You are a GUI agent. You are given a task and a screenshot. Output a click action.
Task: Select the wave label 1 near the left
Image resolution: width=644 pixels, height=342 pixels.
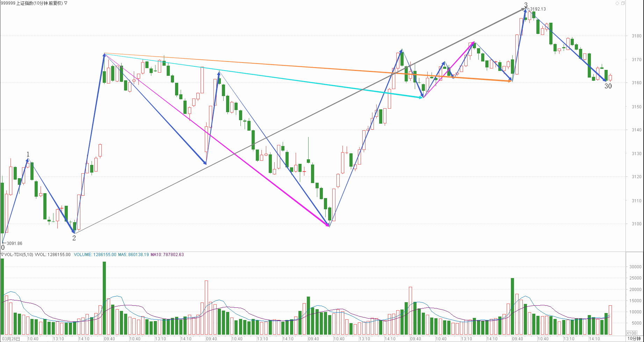tap(28, 154)
